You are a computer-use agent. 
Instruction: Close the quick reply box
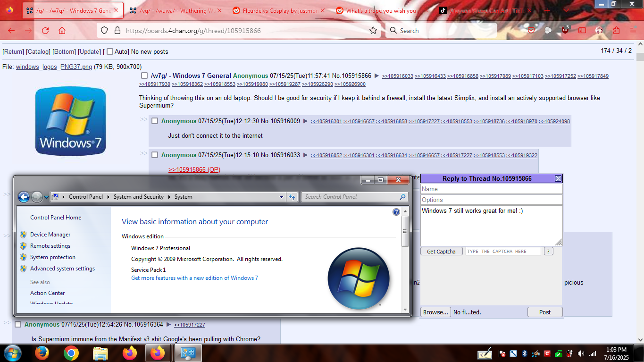[x=558, y=178]
